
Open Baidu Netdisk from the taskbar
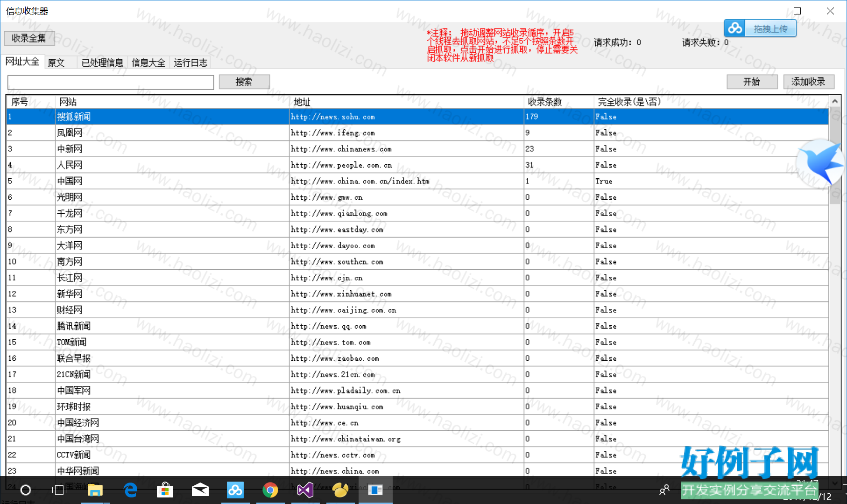[235, 490]
